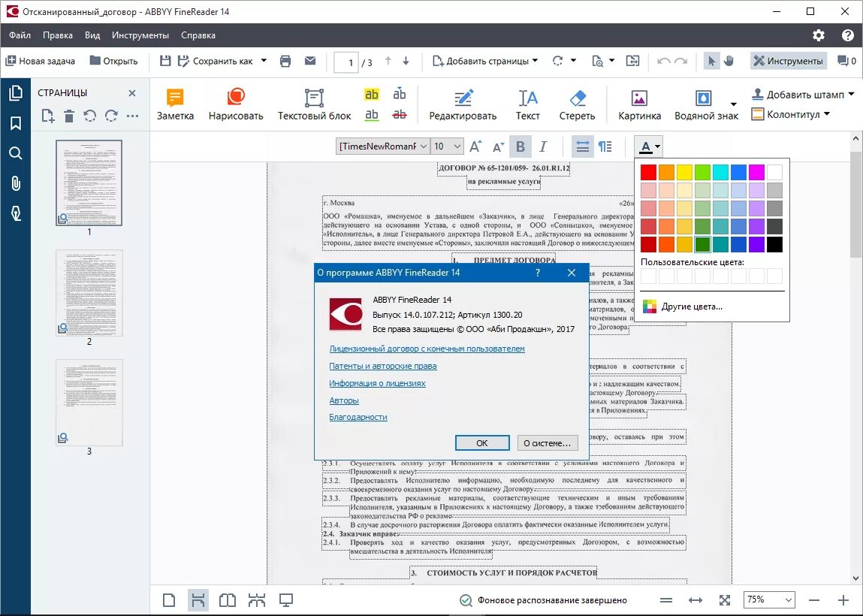Image resolution: width=863 pixels, height=616 pixels.
Task: Click the 'О системе...' button
Action: point(548,443)
